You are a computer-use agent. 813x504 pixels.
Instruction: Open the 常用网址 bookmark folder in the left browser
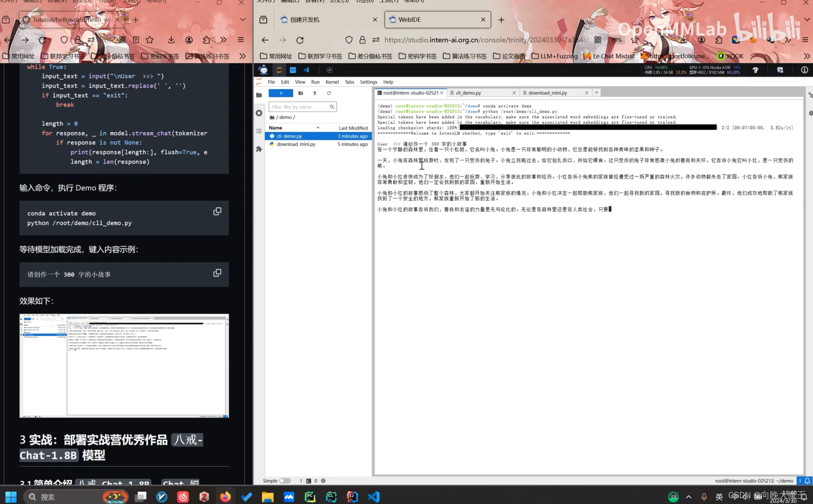pos(18,56)
